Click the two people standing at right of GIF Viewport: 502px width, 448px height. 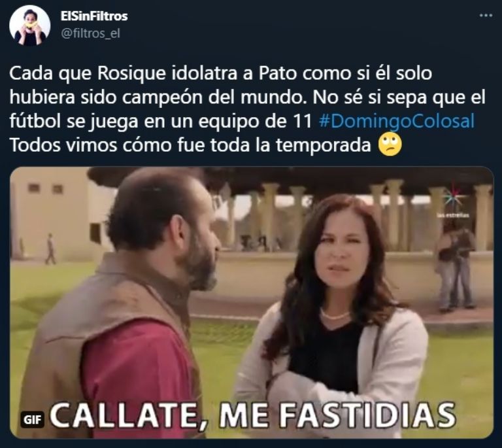456,267
